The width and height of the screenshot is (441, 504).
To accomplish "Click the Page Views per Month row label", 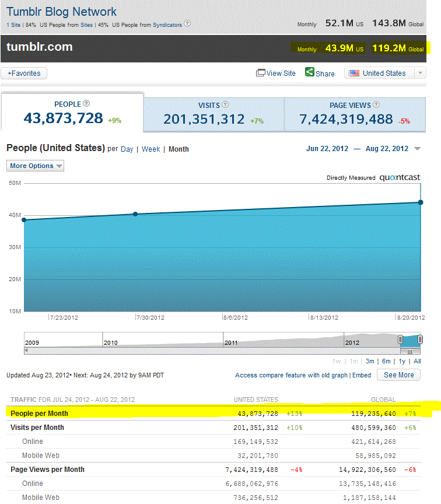I will (x=48, y=470).
